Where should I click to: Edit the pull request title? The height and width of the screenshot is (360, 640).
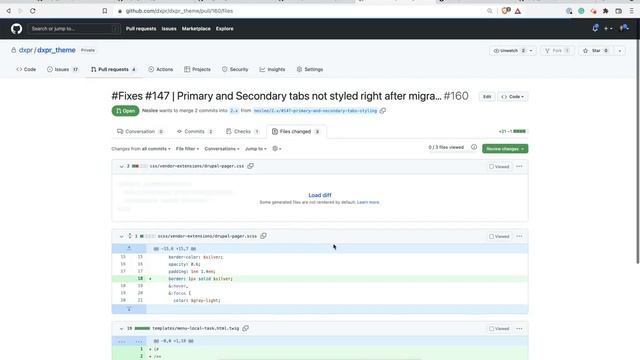(x=487, y=97)
